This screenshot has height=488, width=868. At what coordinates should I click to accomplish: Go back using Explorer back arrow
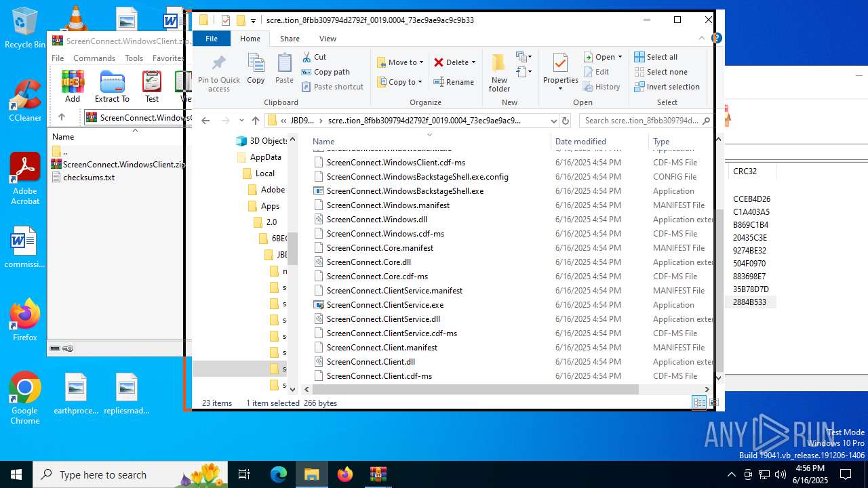coord(205,121)
